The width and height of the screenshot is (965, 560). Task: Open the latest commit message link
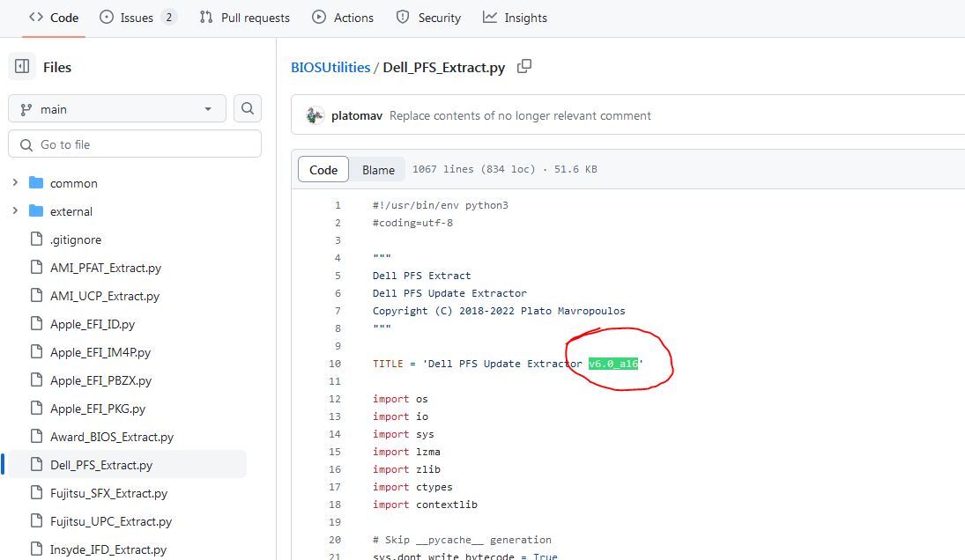point(520,115)
